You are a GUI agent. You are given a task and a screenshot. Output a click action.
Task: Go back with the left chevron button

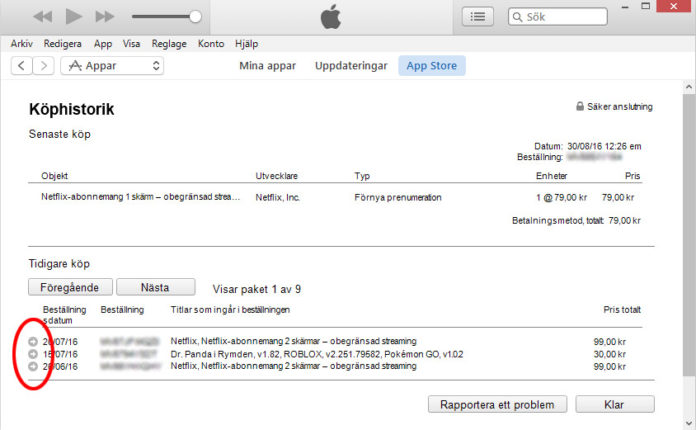tap(21, 66)
